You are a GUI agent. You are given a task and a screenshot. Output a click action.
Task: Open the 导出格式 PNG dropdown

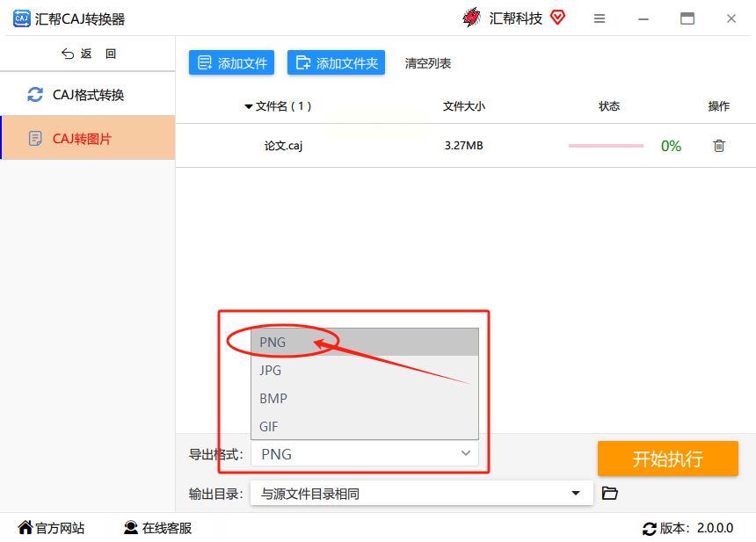(365, 454)
